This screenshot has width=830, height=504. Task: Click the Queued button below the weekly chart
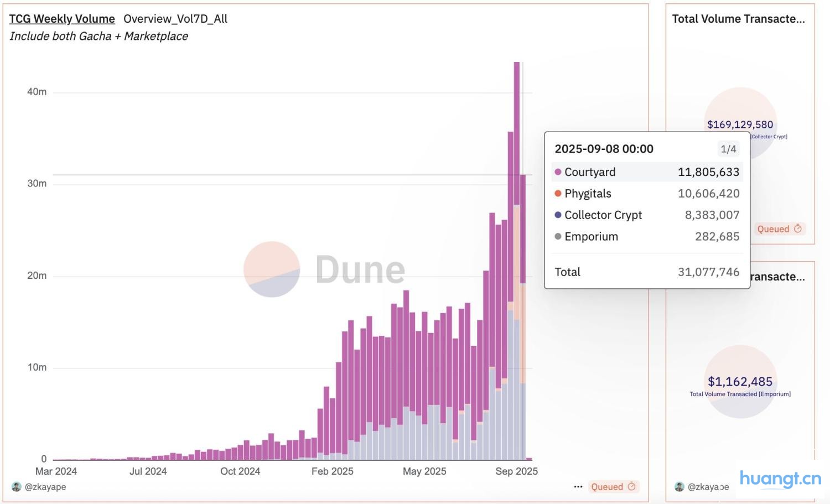point(613,487)
